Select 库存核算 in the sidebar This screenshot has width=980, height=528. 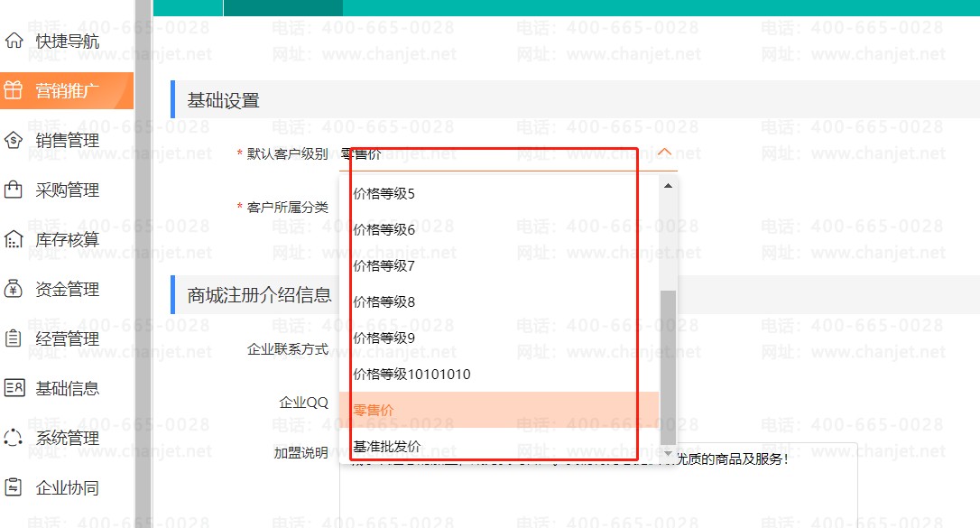pyautogui.click(x=67, y=239)
